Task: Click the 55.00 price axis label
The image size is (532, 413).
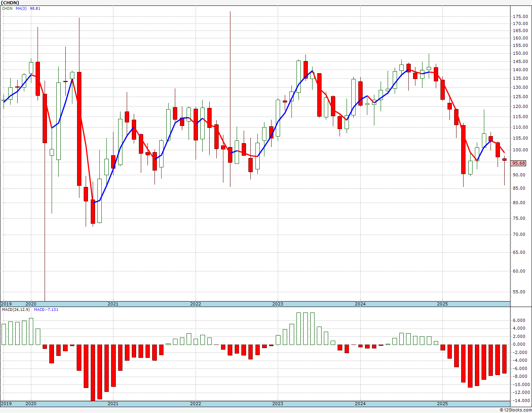Action: [x=519, y=292]
